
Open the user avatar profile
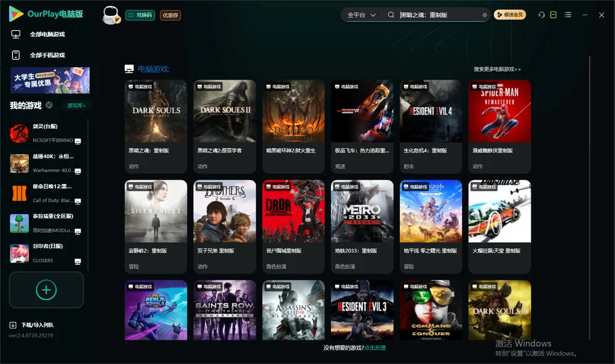tap(111, 15)
